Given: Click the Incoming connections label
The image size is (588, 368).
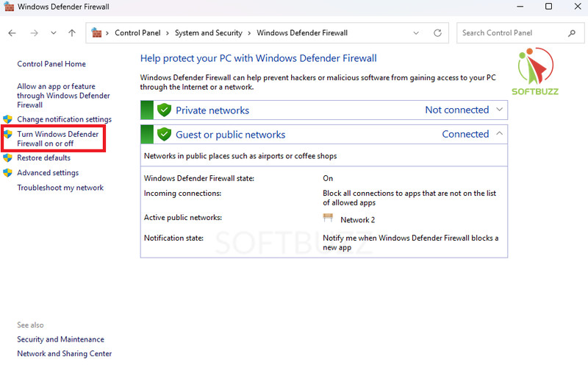Looking at the screenshot, I should [x=182, y=194].
